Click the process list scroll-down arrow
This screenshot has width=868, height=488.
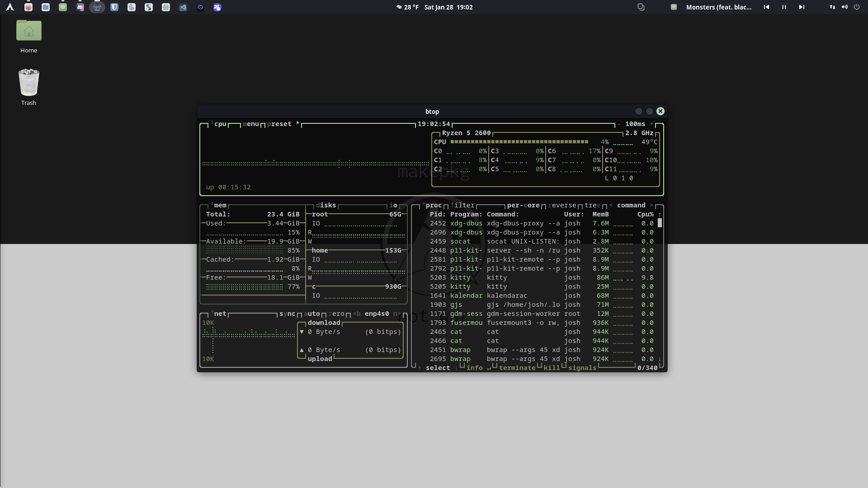(x=660, y=359)
